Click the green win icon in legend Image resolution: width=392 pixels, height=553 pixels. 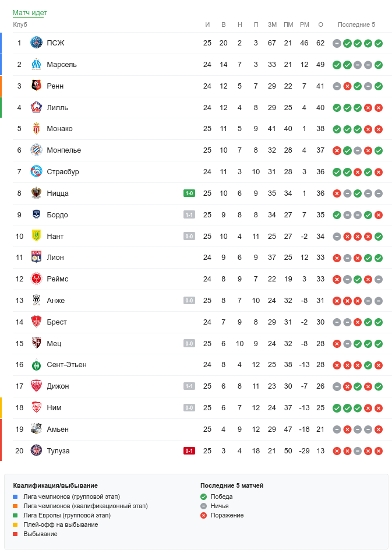coord(203,496)
